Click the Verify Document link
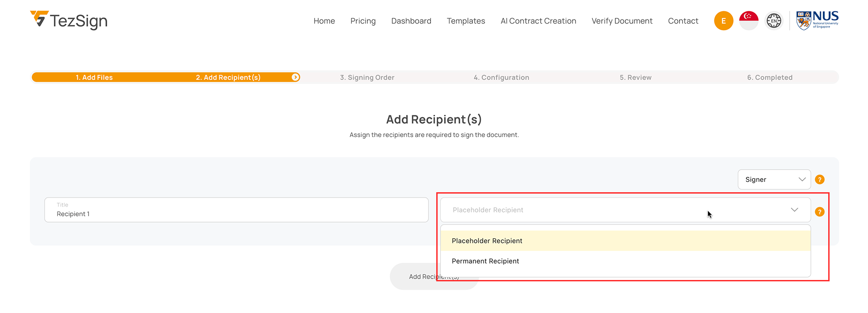Screen dimensions: 868x313 tap(622, 21)
